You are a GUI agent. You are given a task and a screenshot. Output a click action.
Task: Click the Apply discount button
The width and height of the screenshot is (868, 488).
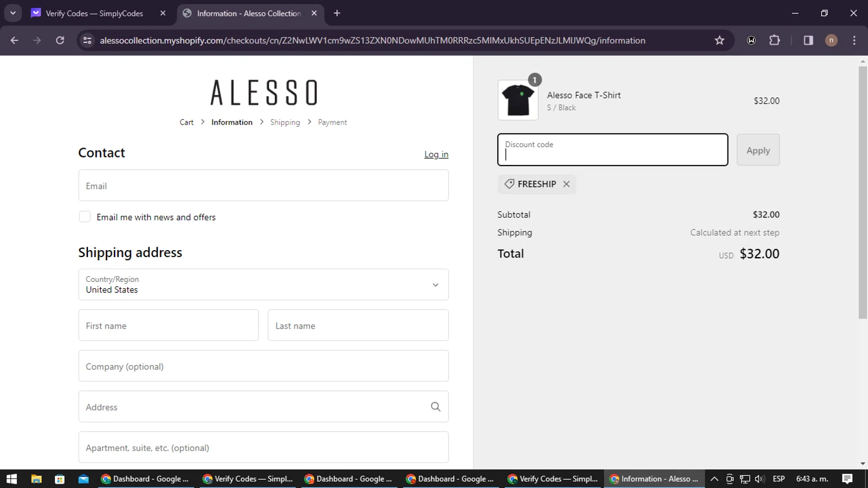point(758,150)
